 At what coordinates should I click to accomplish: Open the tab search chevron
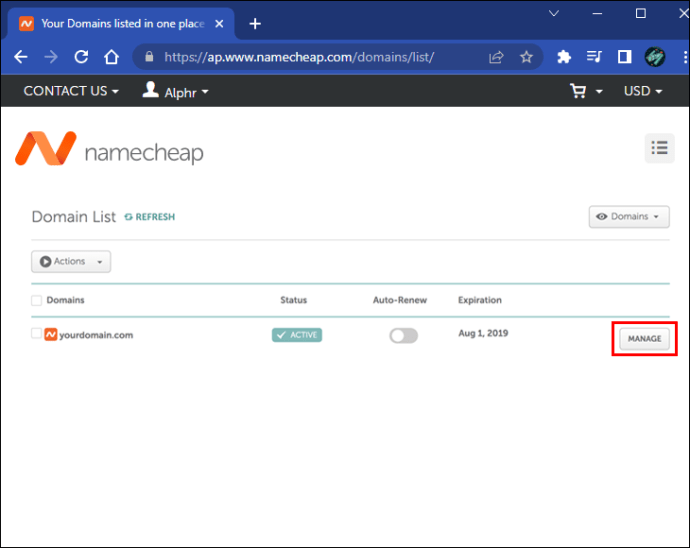(554, 13)
